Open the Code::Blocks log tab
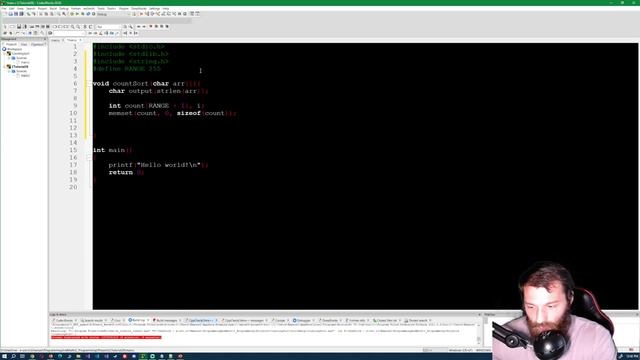The height and width of the screenshot is (360, 640). (63, 320)
